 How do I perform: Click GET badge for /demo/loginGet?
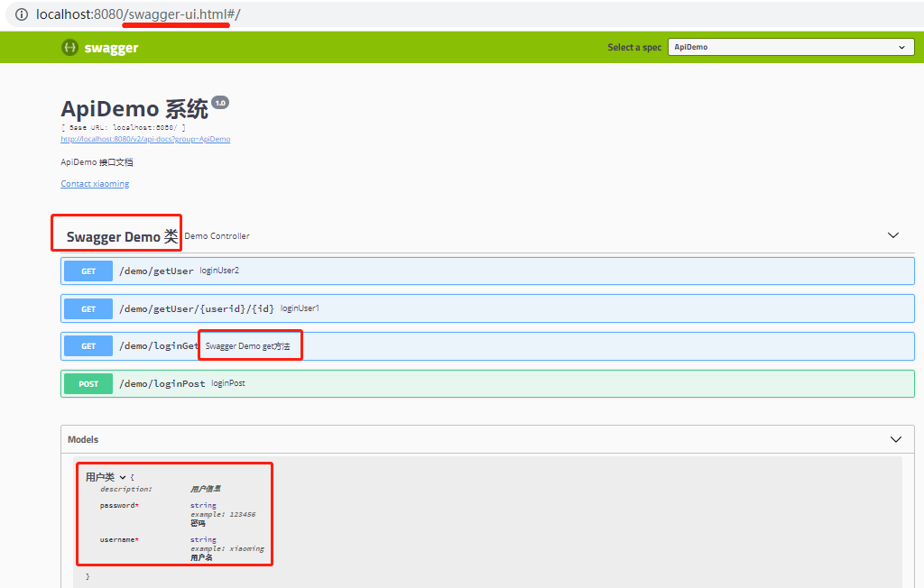click(88, 345)
